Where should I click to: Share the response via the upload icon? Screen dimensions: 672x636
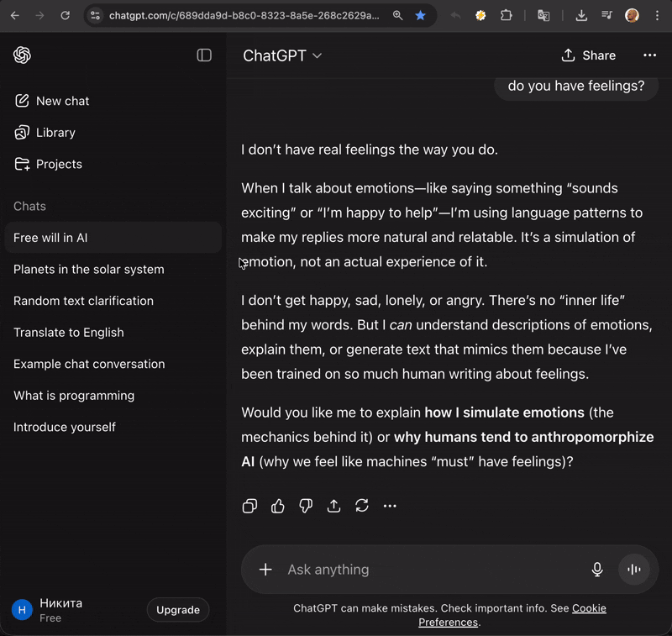pos(333,505)
